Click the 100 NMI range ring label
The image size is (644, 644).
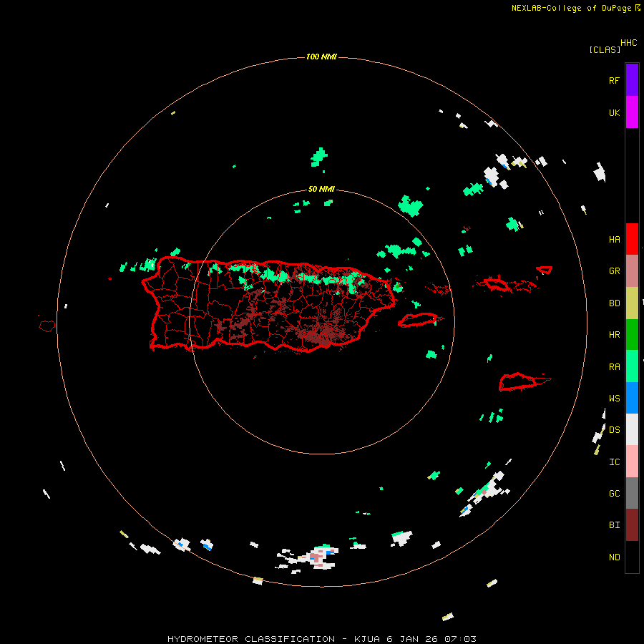point(321,57)
